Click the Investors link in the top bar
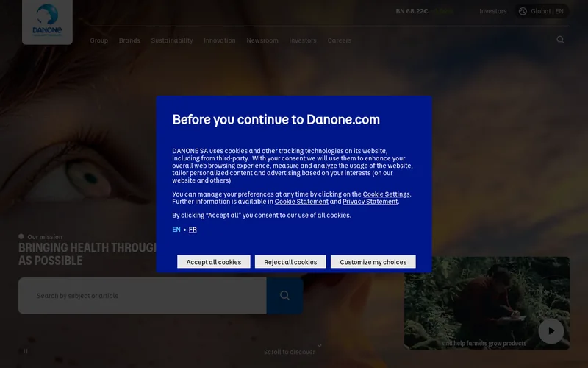This screenshot has height=368, width=588. [492, 11]
